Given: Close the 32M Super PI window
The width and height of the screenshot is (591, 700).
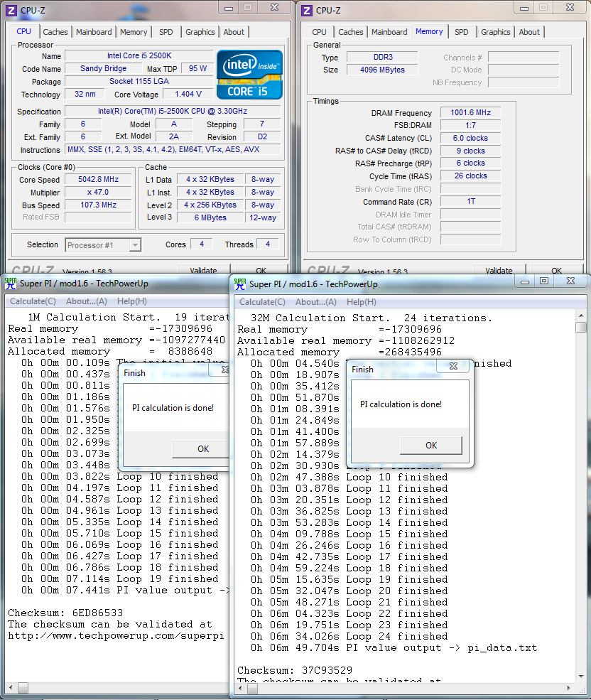Looking at the screenshot, I should pos(571,281).
